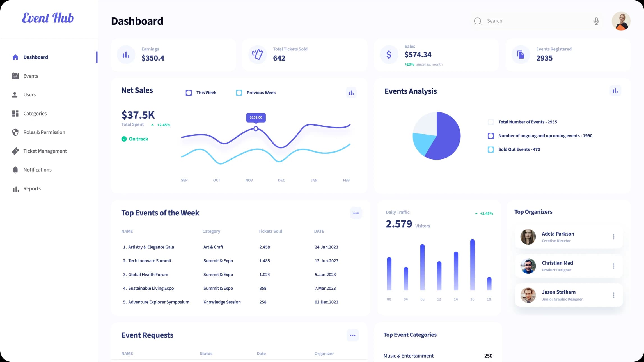Click the microphone search icon in header

tap(596, 21)
